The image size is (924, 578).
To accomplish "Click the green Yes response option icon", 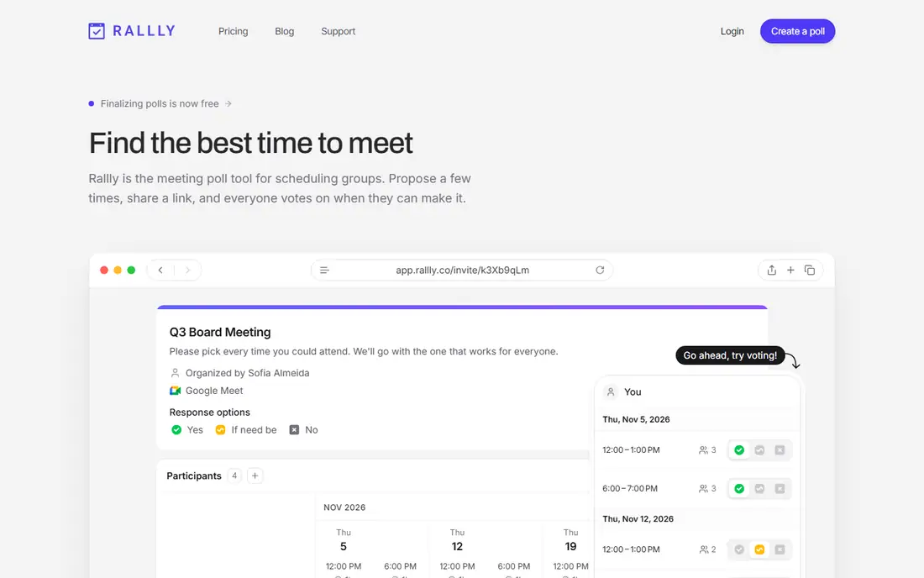I will (x=176, y=430).
